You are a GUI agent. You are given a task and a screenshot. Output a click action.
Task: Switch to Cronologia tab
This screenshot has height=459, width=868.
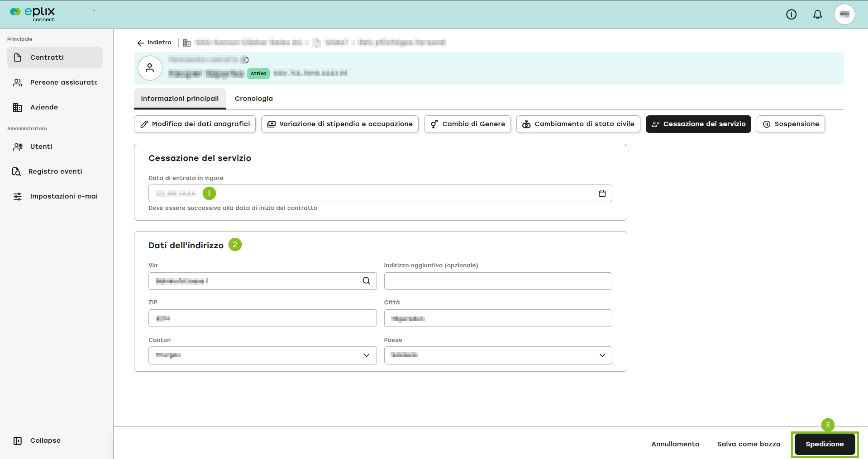coord(254,99)
